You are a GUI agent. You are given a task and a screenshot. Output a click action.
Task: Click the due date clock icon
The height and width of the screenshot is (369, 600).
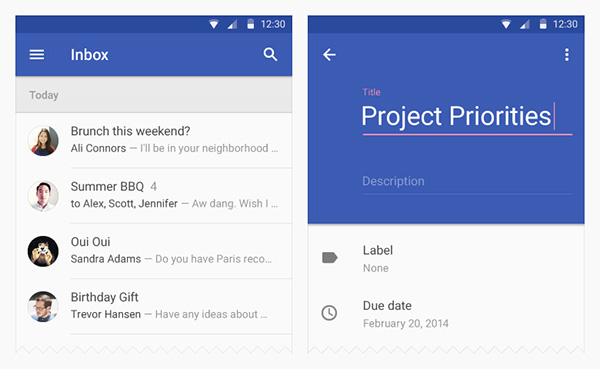click(329, 313)
